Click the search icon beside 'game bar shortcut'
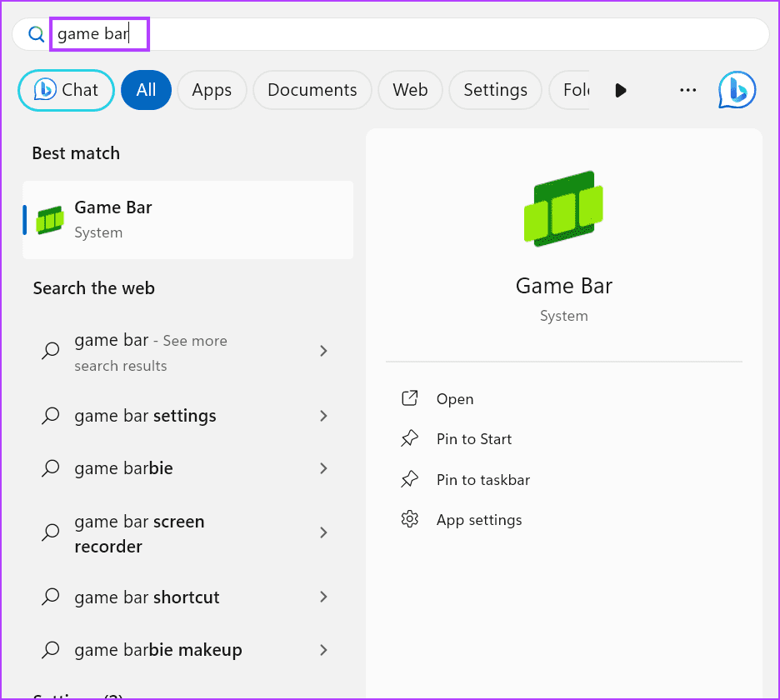The height and width of the screenshot is (700, 780). coord(50,597)
